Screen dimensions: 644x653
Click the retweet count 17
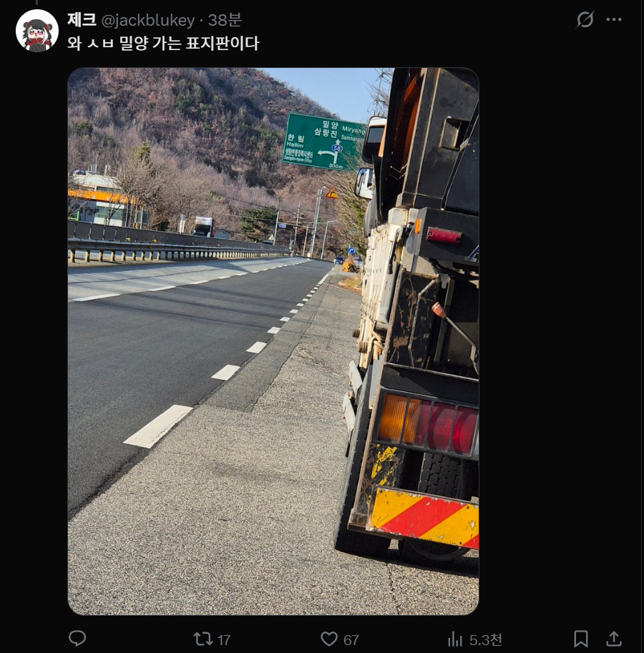pyautogui.click(x=224, y=639)
